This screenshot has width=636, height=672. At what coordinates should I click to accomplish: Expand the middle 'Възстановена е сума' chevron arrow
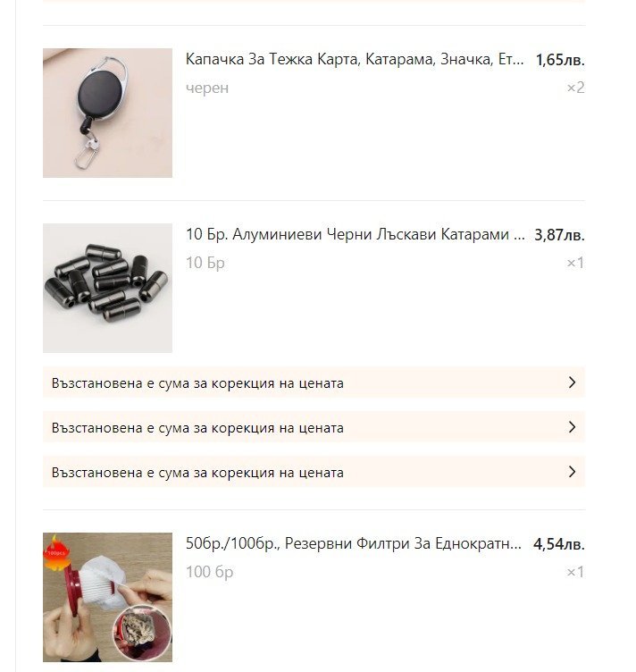[572, 427]
